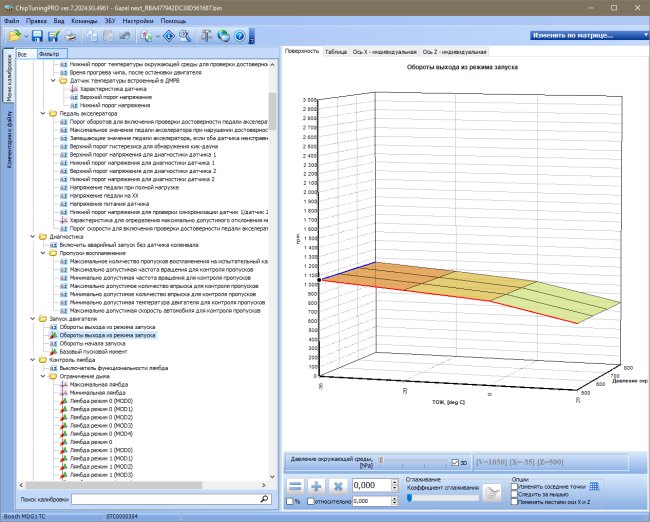Screen dimensions: 650x522
Task: Collapse the 'Запуск двигателя' folder
Action: [x=33, y=318]
